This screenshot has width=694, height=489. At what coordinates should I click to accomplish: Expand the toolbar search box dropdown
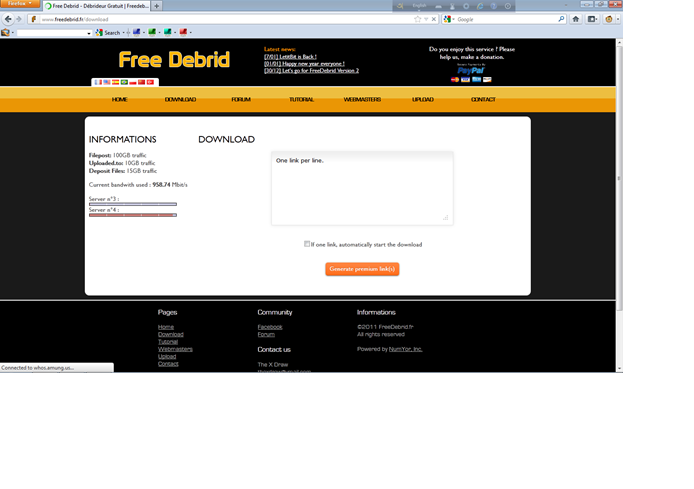pyautogui.click(x=89, y=33)
